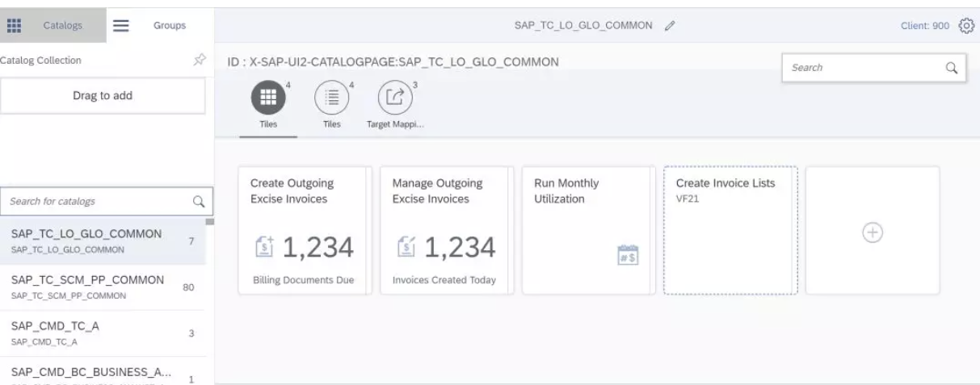The width and height of the screenshot is (980, 385).
Task: Open the Catalogs grid icon
Action: click(x=14, y=25)
